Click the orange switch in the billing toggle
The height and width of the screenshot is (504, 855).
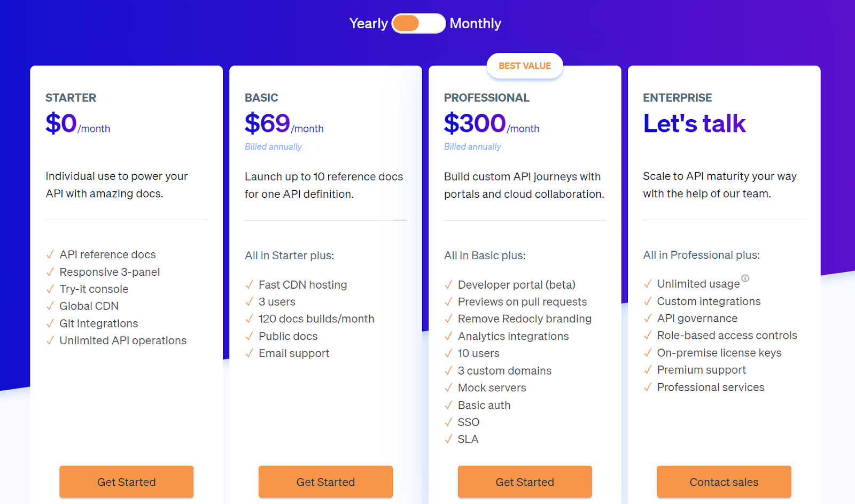click(x=407, y=23)
